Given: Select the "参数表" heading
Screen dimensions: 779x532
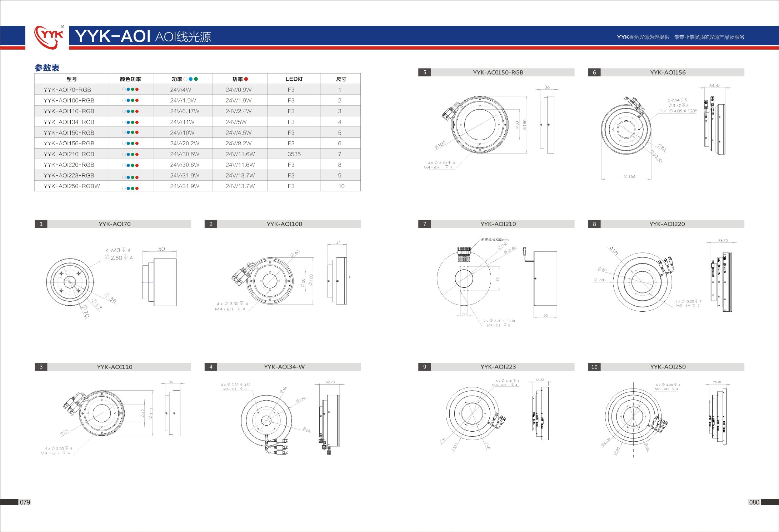Looking at the screenshot, I should click(47, 67).
